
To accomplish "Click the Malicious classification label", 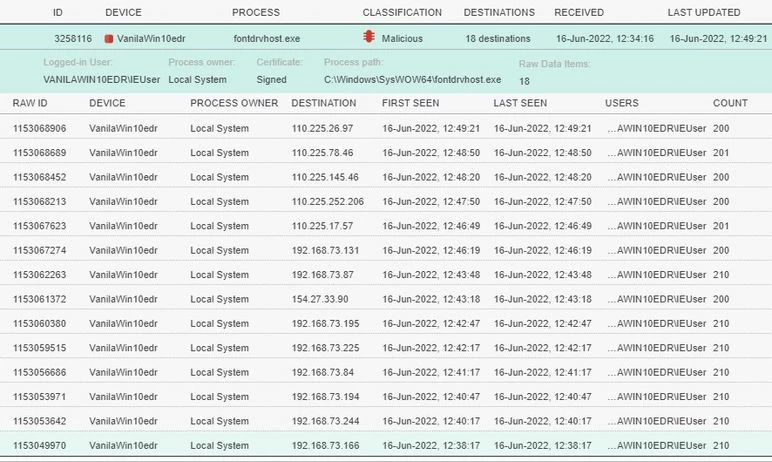I will coord(402,38).
